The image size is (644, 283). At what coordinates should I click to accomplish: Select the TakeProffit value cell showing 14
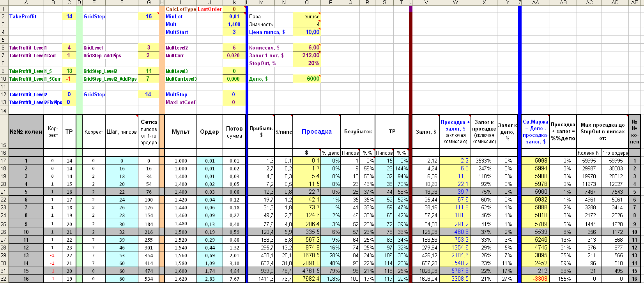click(69, 17)
